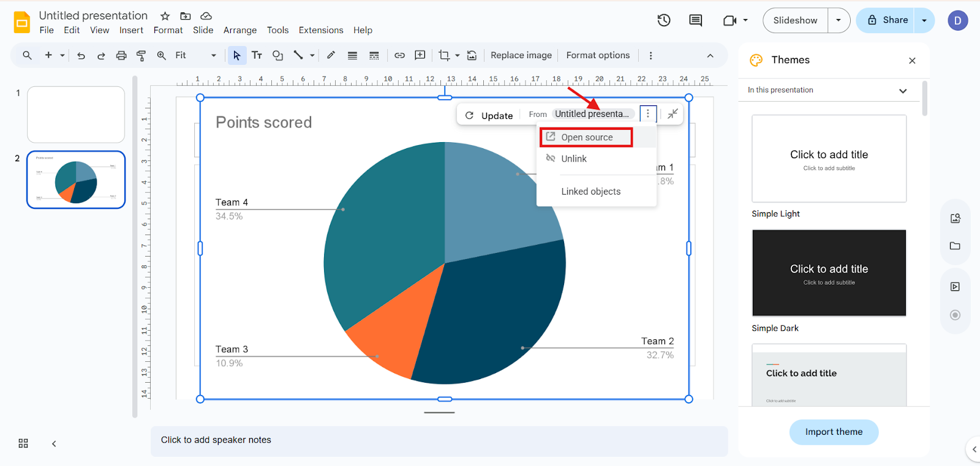
Task: Click the Border color pencil icon
Action: click(331, 55)
